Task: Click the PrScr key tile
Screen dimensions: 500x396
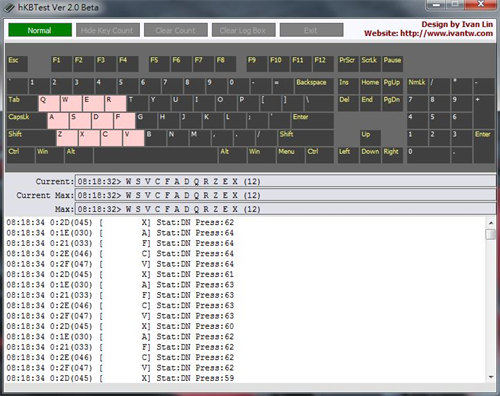Action: pyautogui.click(x=348, y=64)
